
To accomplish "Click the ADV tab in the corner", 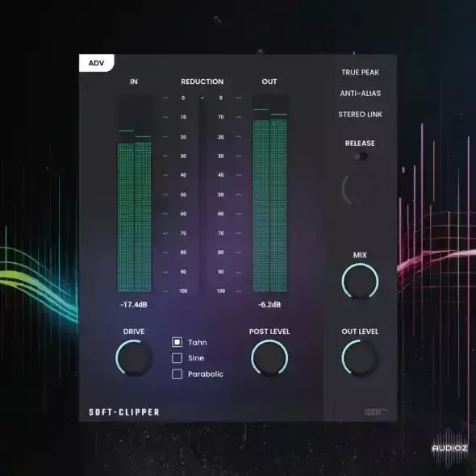I will coord(97,63).
